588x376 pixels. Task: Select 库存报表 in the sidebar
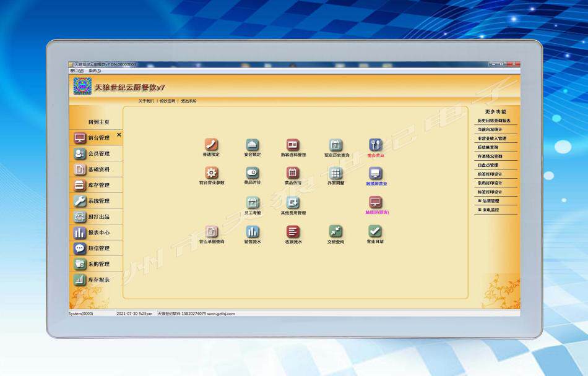(96, 280)
